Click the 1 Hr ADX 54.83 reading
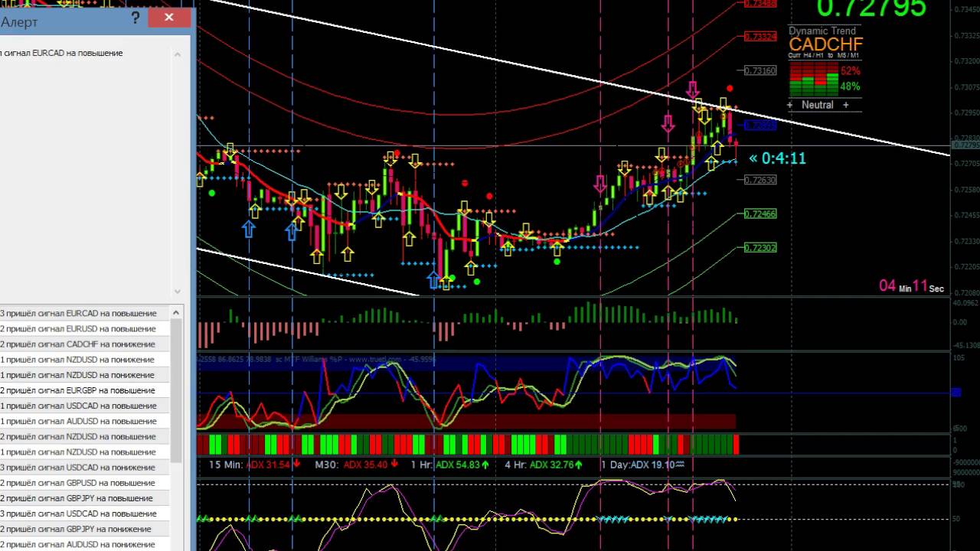 (450, 465)
